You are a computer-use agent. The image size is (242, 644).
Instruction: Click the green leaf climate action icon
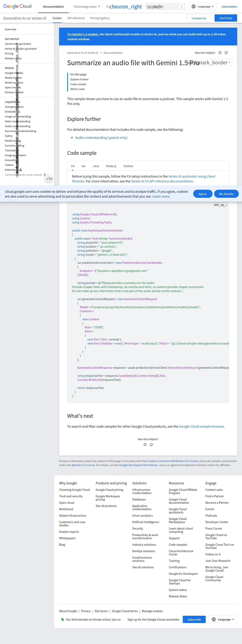[x=63, y=619]
